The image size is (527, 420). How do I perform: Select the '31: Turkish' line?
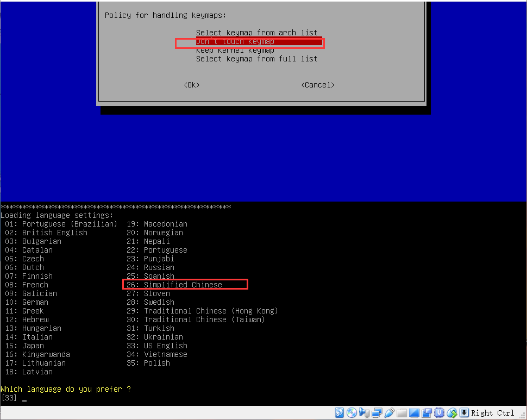coord(150,329)
